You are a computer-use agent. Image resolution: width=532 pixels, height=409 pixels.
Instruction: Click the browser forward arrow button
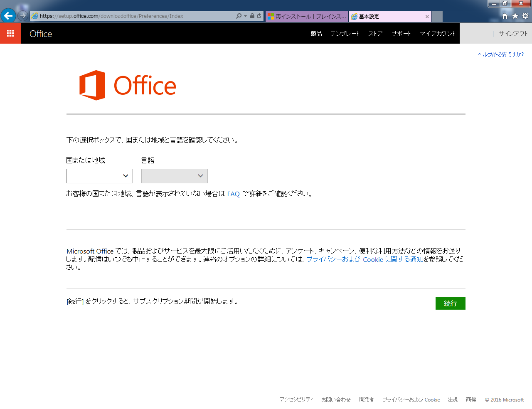[23, 16]
